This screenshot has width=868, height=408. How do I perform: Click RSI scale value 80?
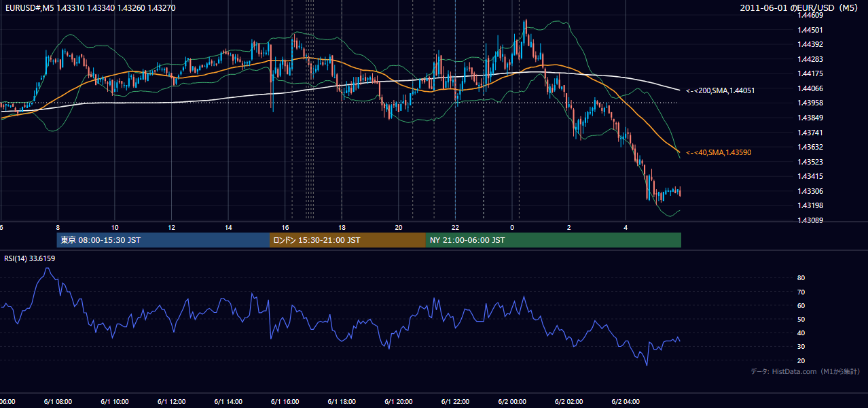click(x=801, y=278)
